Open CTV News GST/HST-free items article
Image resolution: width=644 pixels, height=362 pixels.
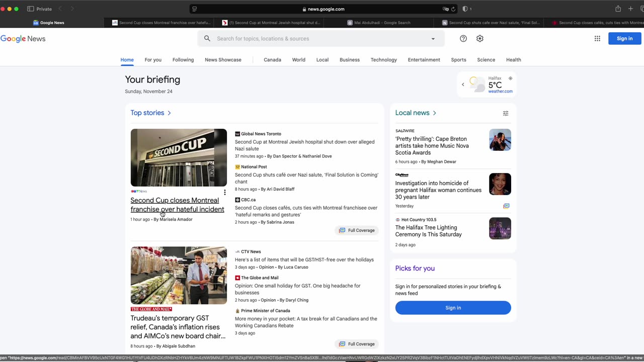[304, 259]
